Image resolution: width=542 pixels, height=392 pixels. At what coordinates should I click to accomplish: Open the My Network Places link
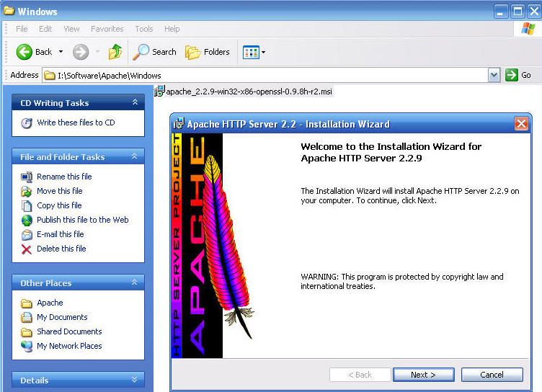(69, 346)
